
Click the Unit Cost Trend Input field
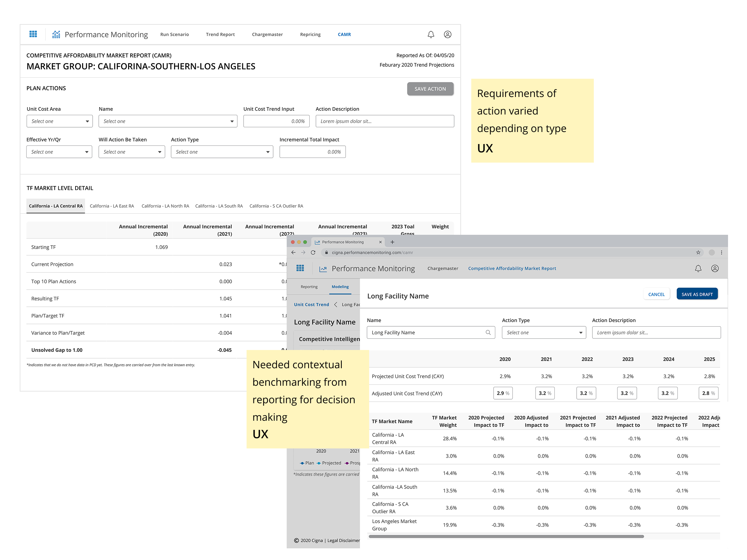coord(276,121)
